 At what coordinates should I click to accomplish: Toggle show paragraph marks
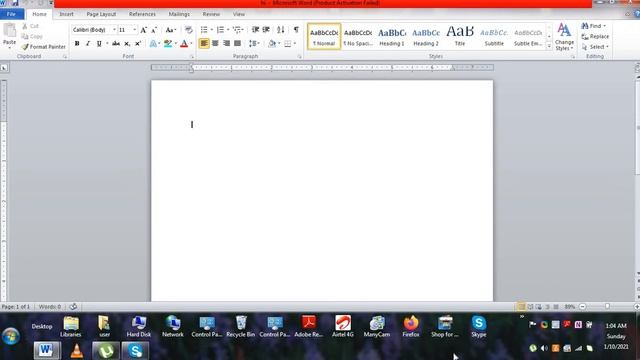click(x=296, y=30)
